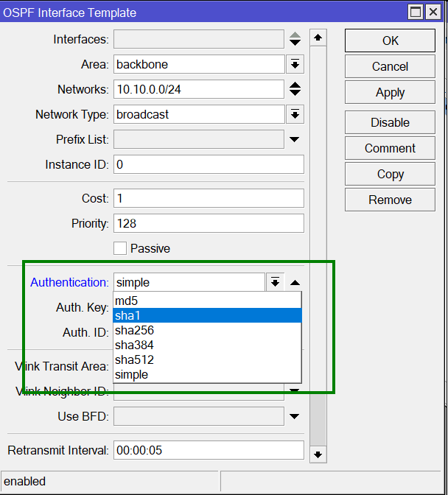Click the OK button
448x495 pixels.
tap(390, 41)
